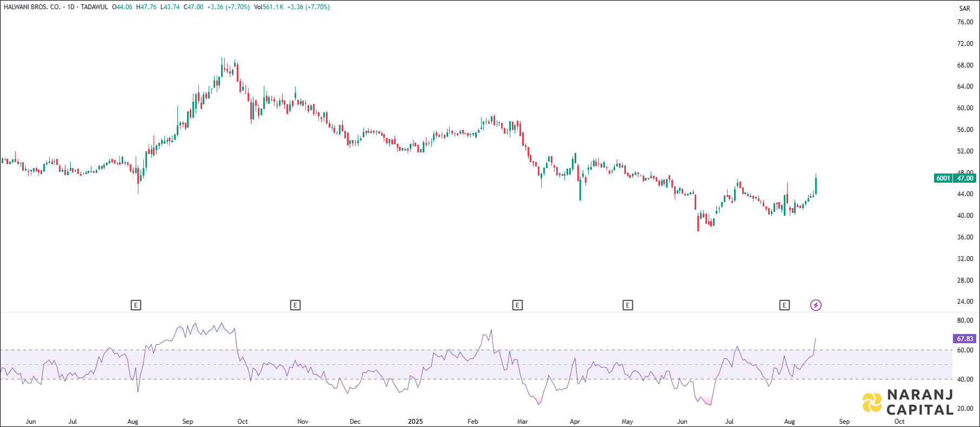Click the 80.00 RSI axis label
The image size is (980, 427).
(965, 321)
